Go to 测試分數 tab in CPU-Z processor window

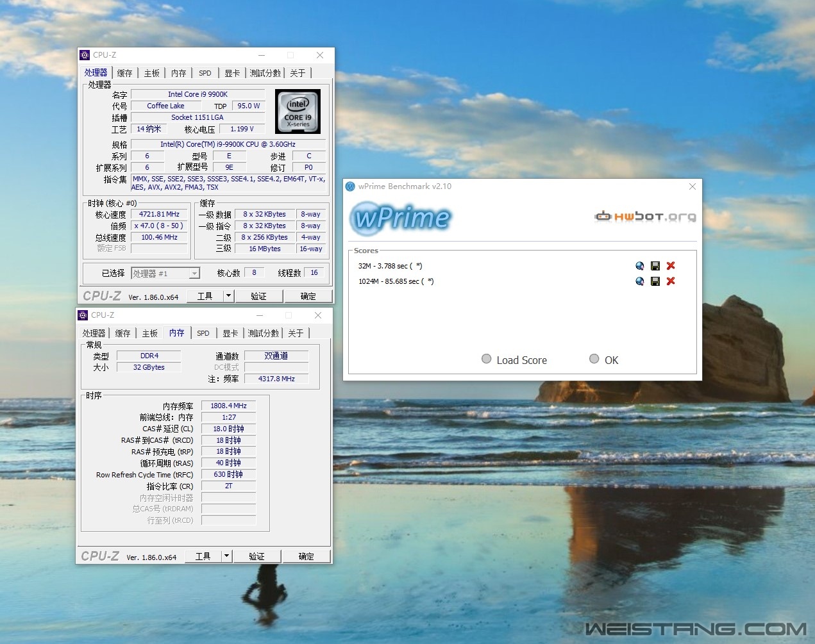click(265, 73)
